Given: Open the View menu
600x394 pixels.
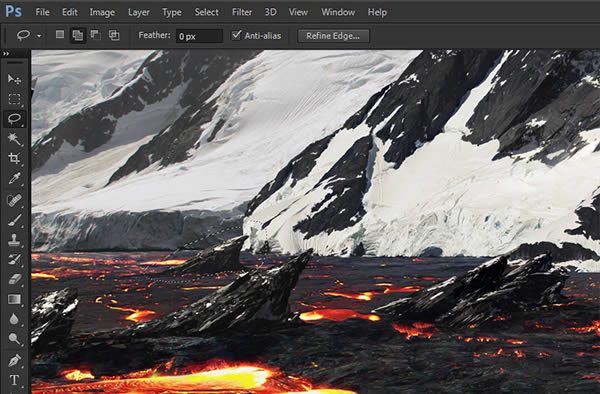Looking at the screenshot, I should 298,12.
